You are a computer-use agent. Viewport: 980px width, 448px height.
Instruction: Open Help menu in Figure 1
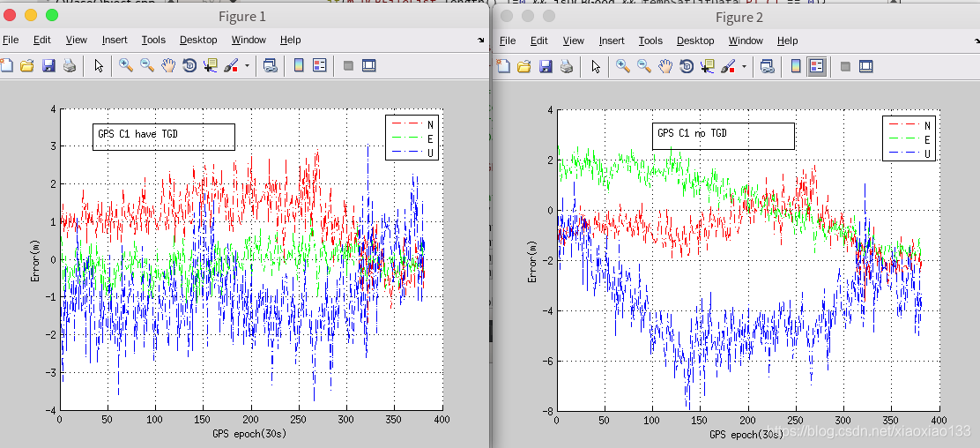(x=290, y=40)
